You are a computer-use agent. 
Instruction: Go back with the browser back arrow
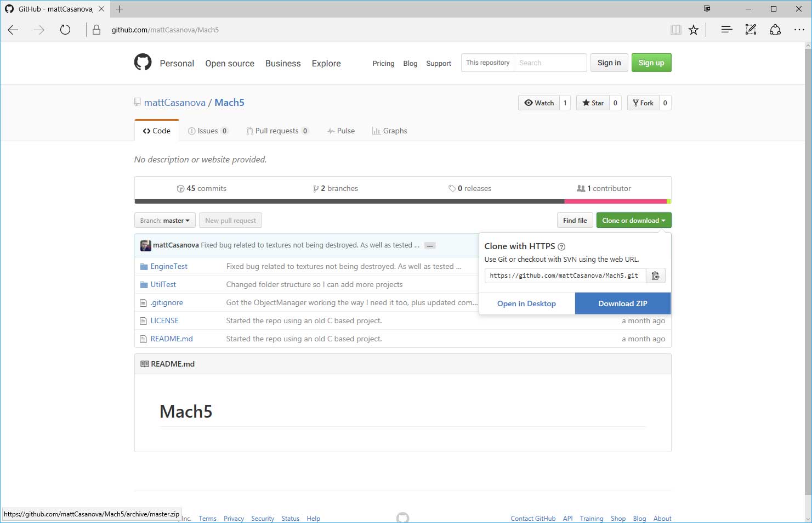13,30
